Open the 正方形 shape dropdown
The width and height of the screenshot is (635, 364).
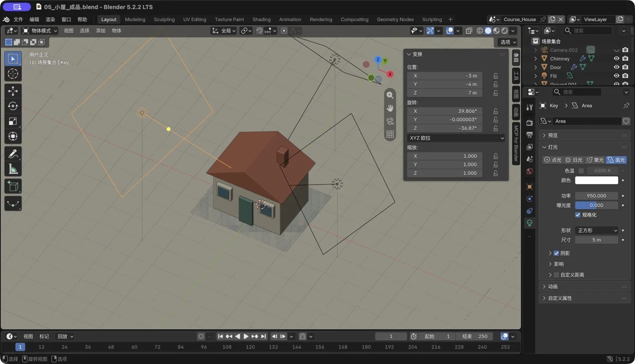coord(596,231)
